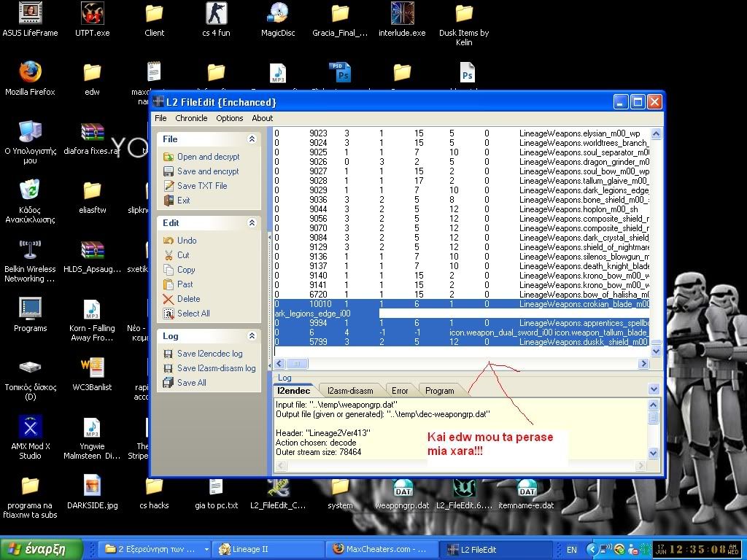Open the Chronicle menu
Screen dimensions: 747x560
tap(191, 118)
